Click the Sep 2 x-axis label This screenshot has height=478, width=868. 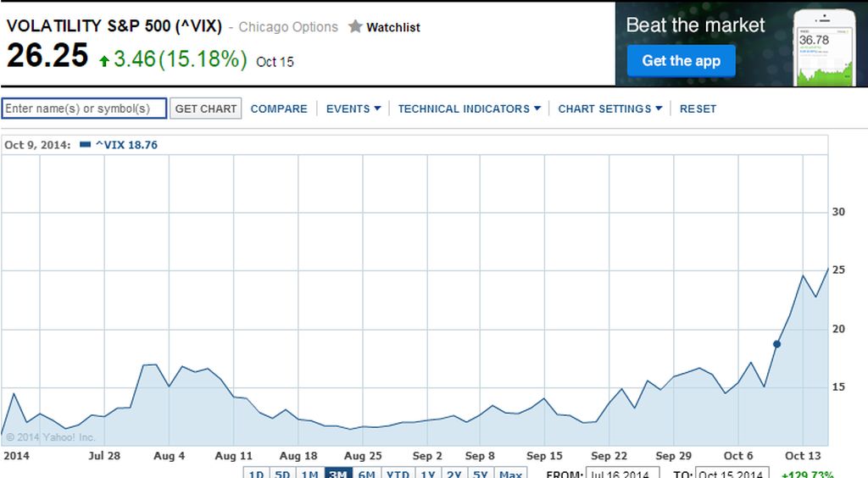427,456
